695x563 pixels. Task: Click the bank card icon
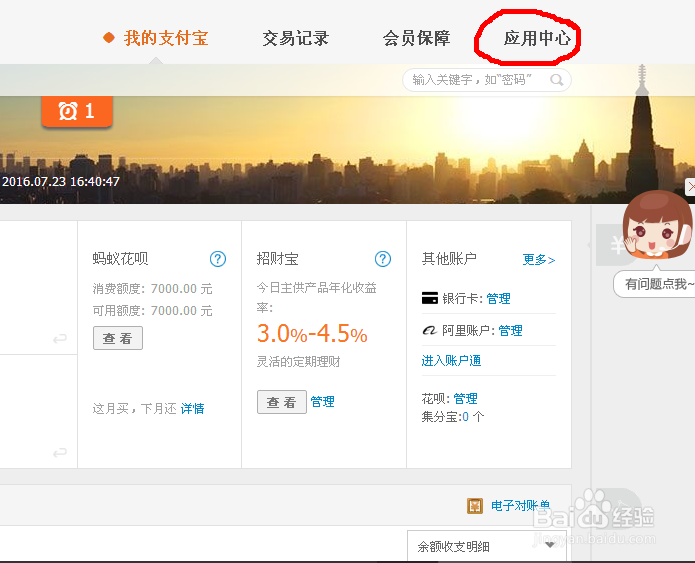click(x=429, y=298)
